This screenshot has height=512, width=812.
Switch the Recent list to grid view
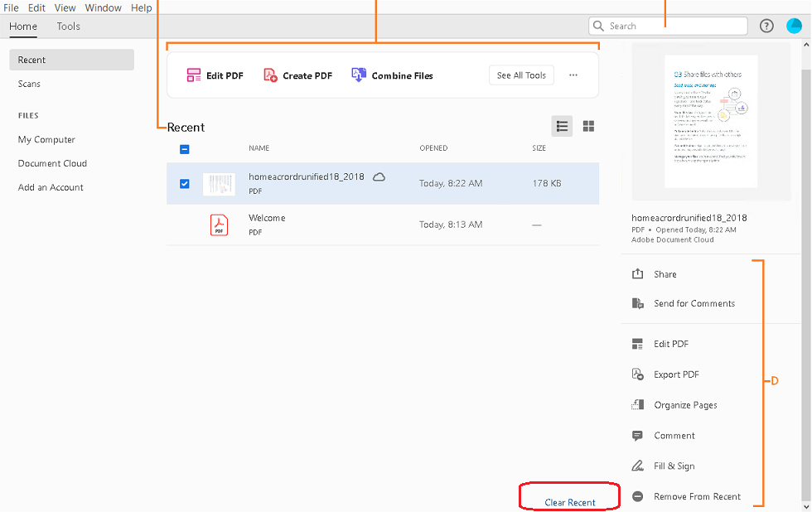pos(589,126)
